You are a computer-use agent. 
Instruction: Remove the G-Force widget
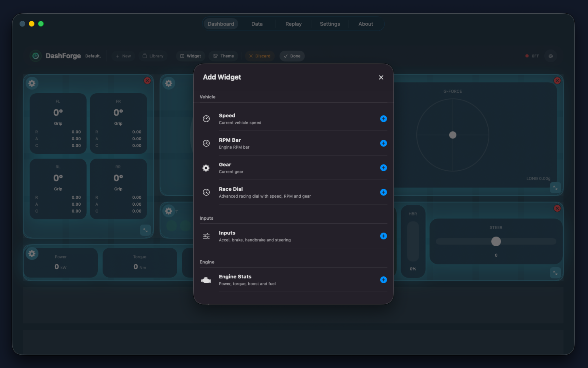(x=557, y=80)
